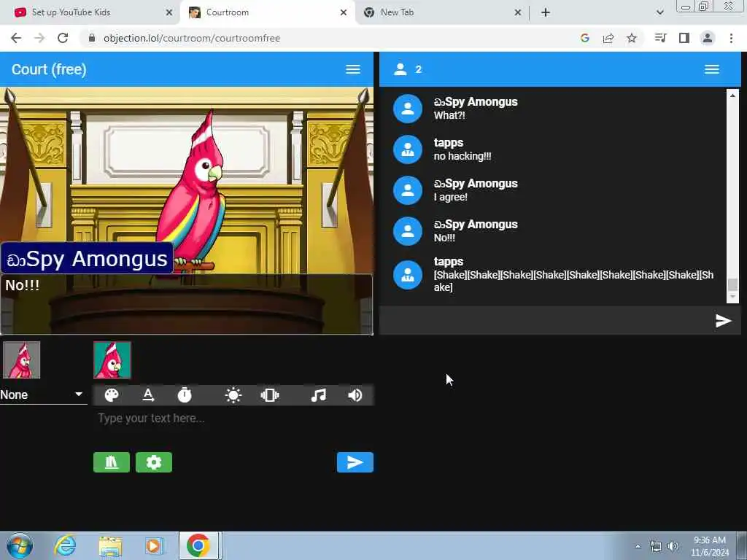Click the Chrome taskbar button

(198, 545)
